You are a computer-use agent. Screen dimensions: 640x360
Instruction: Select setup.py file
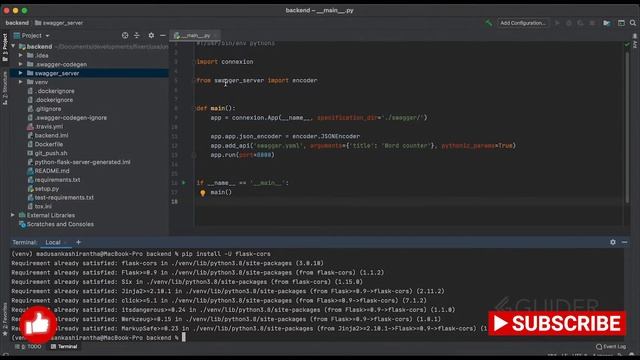43,189
